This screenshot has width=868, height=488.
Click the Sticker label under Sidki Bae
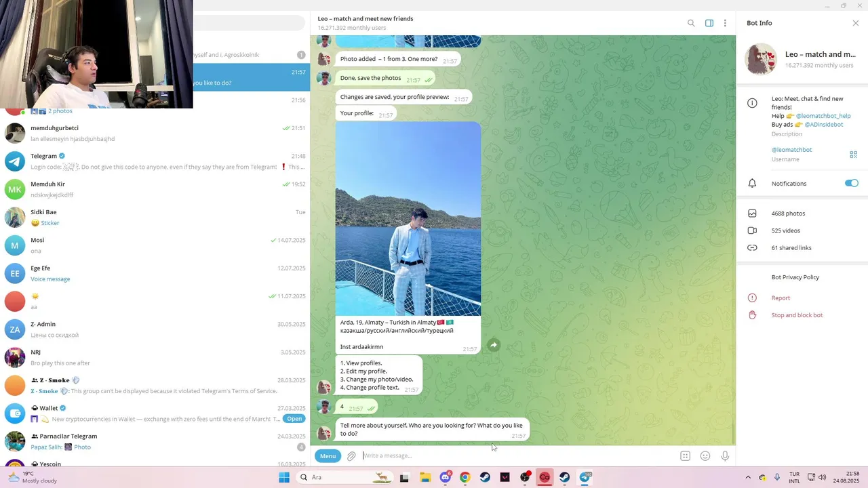coord(50,223)
